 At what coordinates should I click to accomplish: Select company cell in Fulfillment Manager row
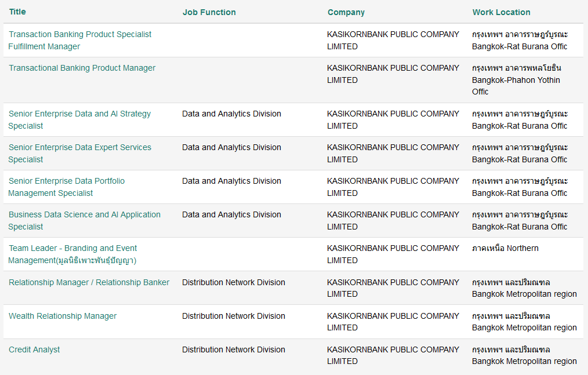393,41
